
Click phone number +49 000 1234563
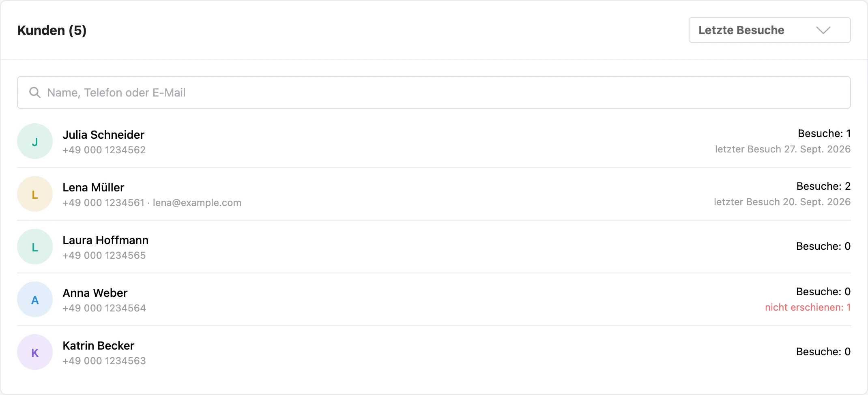pyautogui.click(x=104, y=361)
